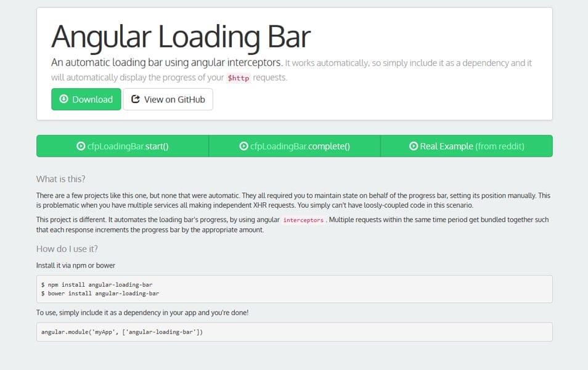Click the interceptors code reference
This screenshot has width=588, height=370.
(x=304, y=220)
